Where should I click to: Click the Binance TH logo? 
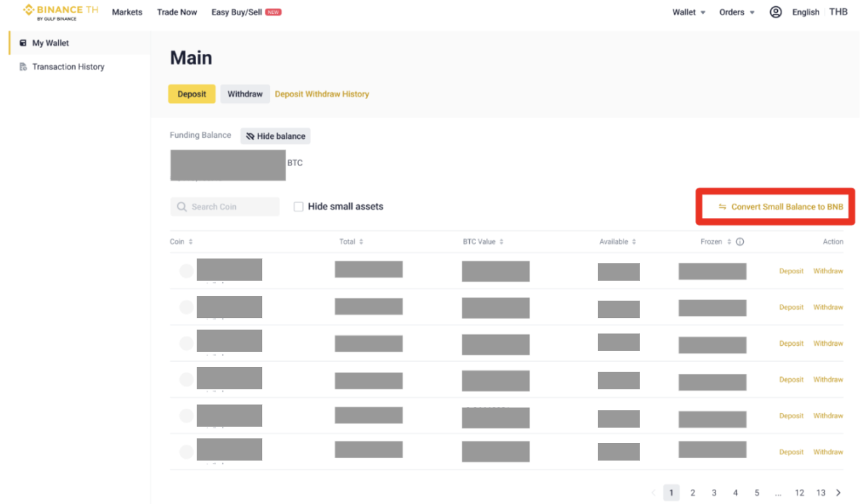60,12
